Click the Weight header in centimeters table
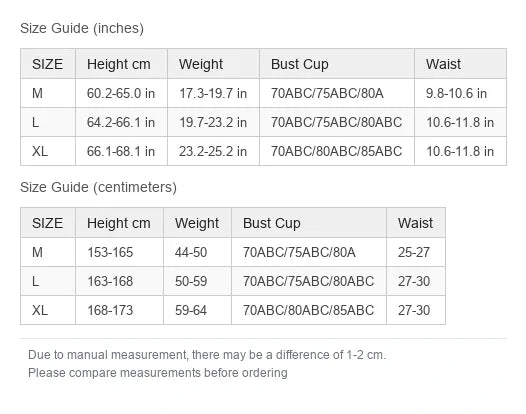 (197, 223)
